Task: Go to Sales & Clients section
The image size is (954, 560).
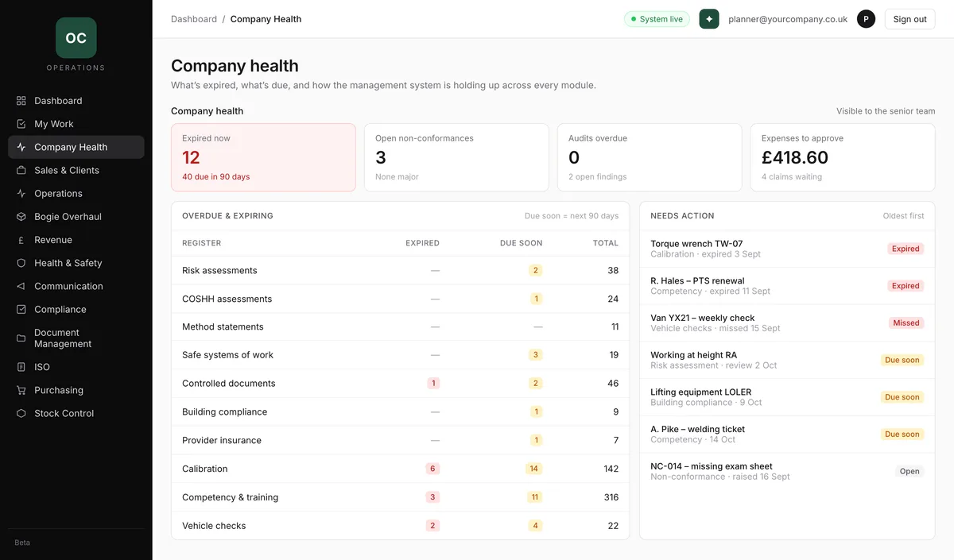Action: 76,170
